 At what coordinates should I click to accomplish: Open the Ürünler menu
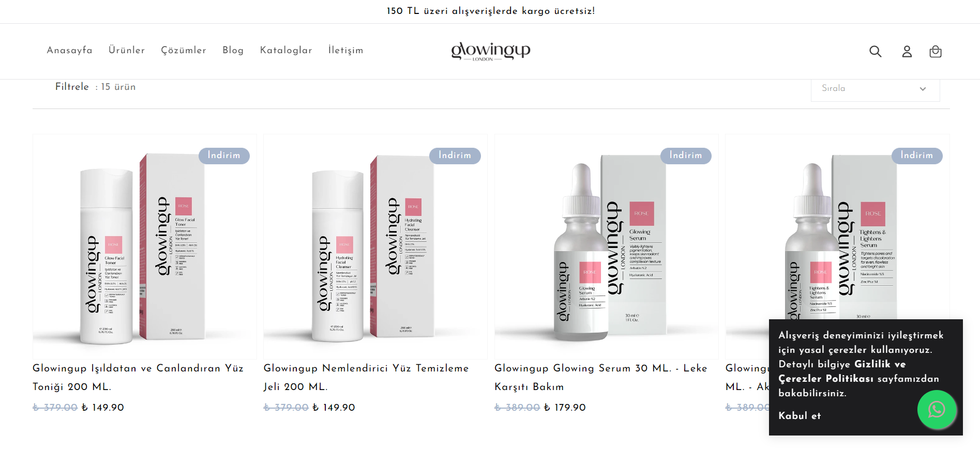click(127, 50)
